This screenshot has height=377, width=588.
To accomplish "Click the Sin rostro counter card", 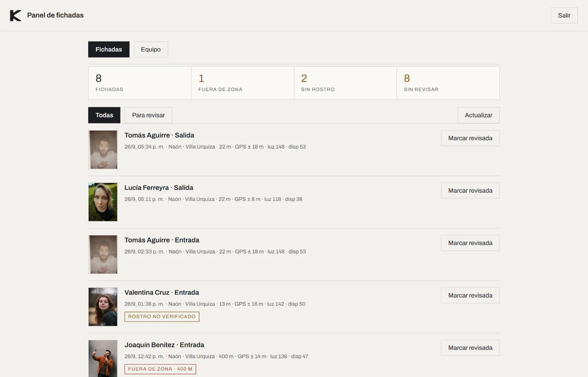I will tap(345, 83).
